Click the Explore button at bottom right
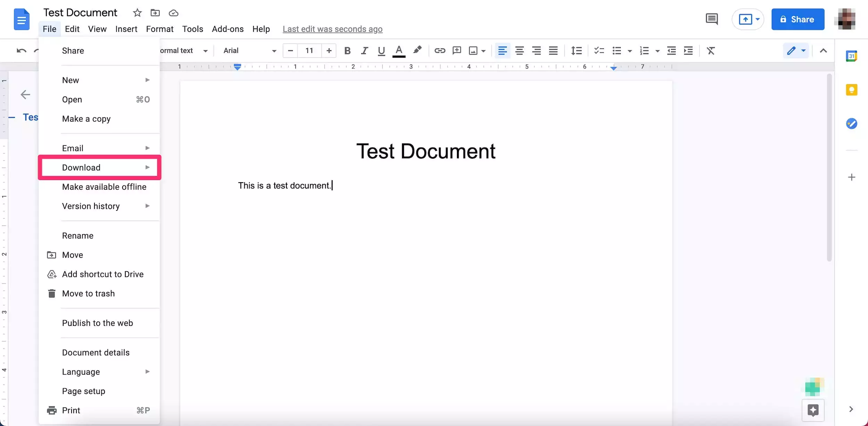The height and width of the screenshot is (426, 868). [813, 410]
